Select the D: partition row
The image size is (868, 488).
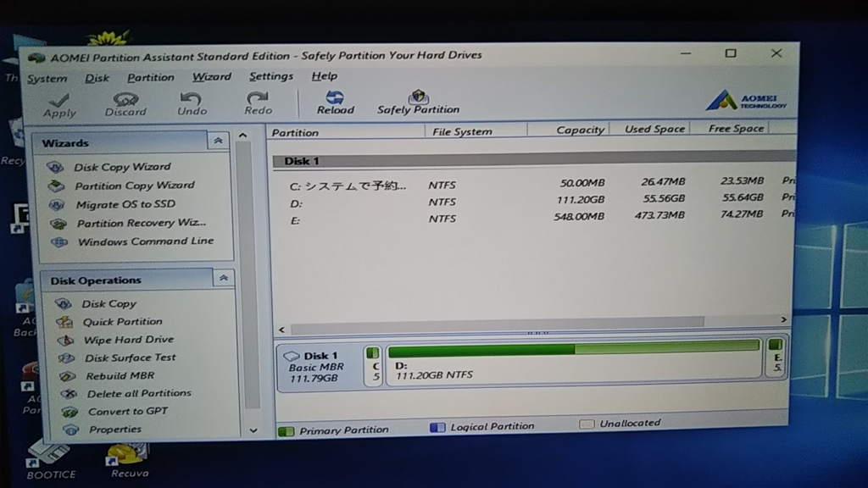(534, 200)
